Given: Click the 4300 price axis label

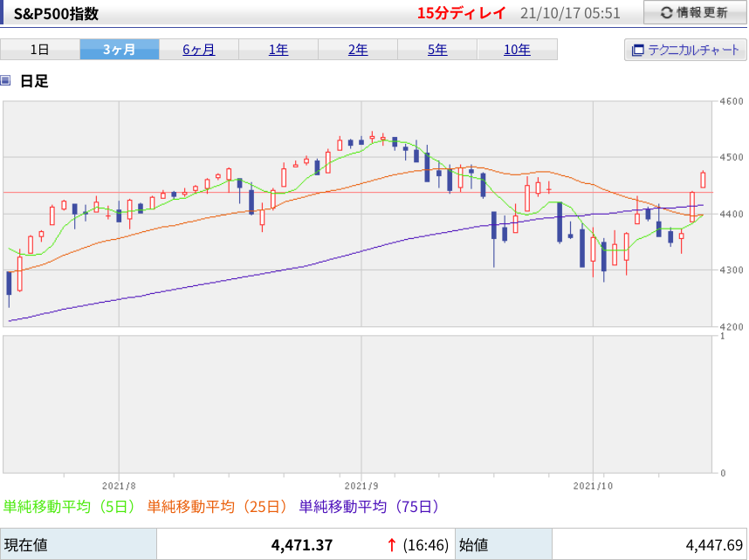Looking at the screenshot, I should [732, 270].
